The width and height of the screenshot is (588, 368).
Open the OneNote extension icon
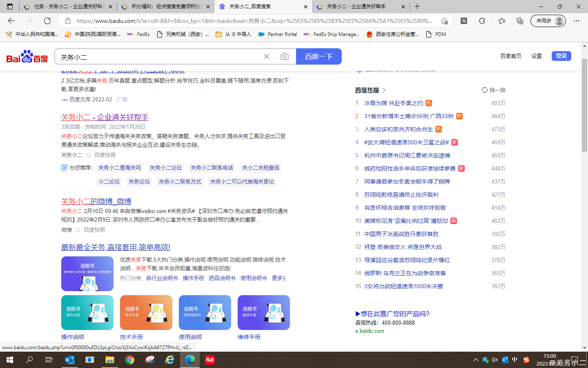[464, 21]
